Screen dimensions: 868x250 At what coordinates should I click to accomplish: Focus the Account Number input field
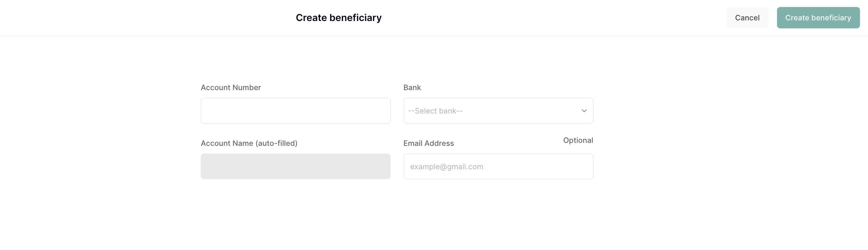point(295,111)
